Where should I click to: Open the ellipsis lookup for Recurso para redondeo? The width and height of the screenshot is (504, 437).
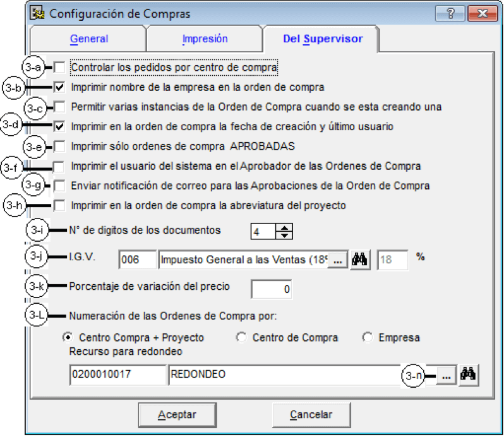point(446,375)
